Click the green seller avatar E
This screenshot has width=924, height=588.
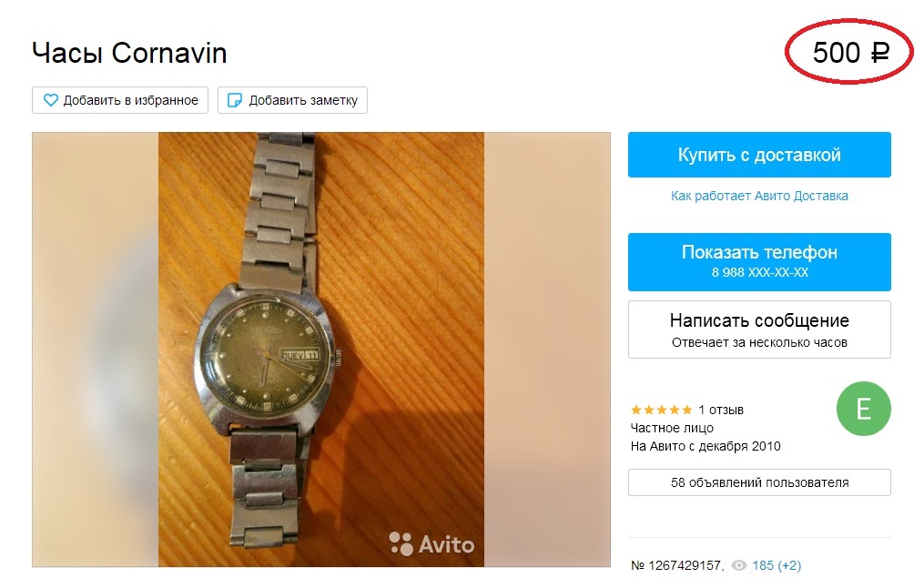(863, 409)
